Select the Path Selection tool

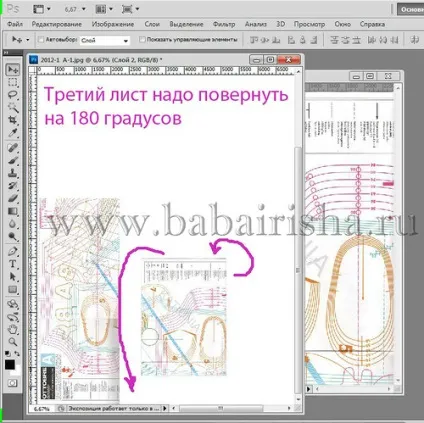click(13, 276)
